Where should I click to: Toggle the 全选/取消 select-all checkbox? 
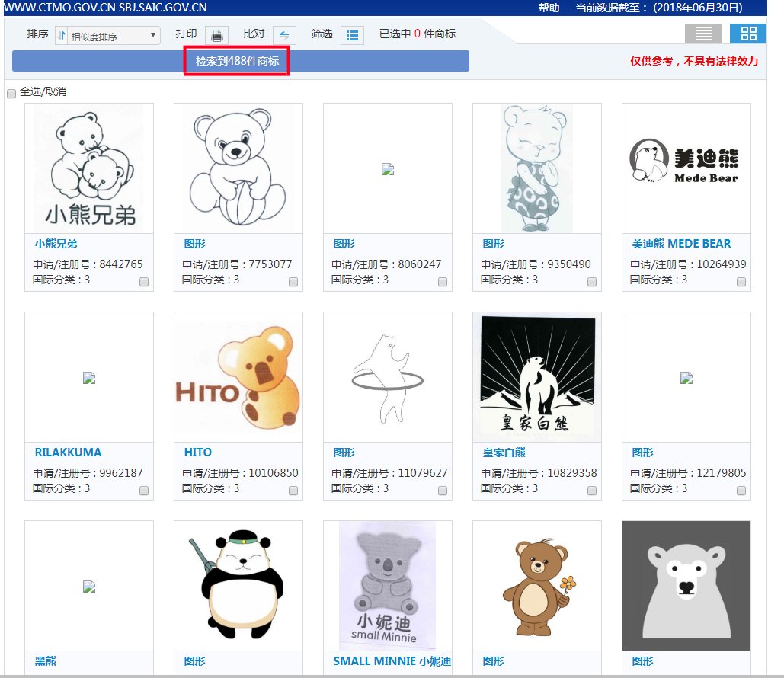pyautogui.click(x=11, y=92)
